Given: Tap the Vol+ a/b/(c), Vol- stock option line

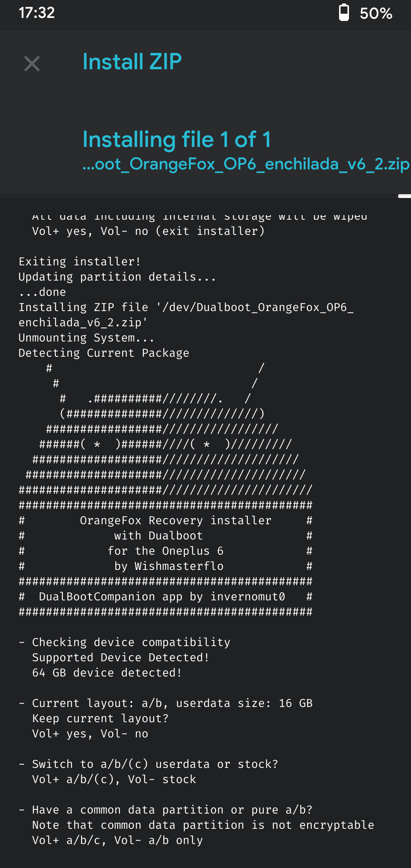Looking at the screenshot, I should coord(114,779).
